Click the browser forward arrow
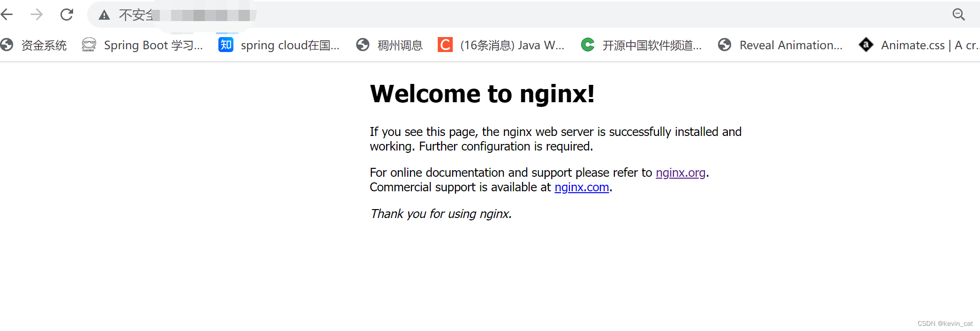This screenshot has height=331, width=980. pyautogui.click(x=37, y=15)
